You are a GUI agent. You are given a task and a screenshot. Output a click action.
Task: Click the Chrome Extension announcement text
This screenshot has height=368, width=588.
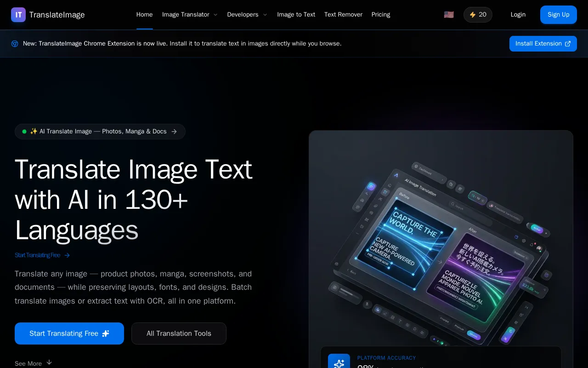[x=182, y=44]
